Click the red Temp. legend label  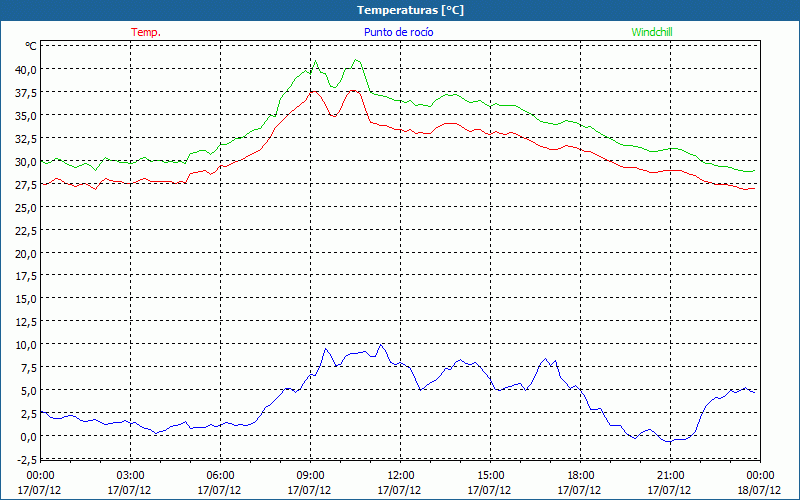(x=146, y=32)
